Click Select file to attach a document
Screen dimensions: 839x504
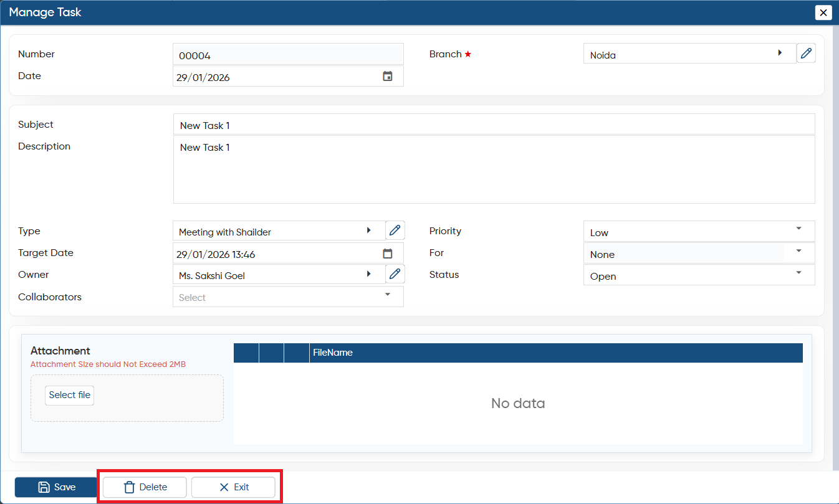pos(70,395)
